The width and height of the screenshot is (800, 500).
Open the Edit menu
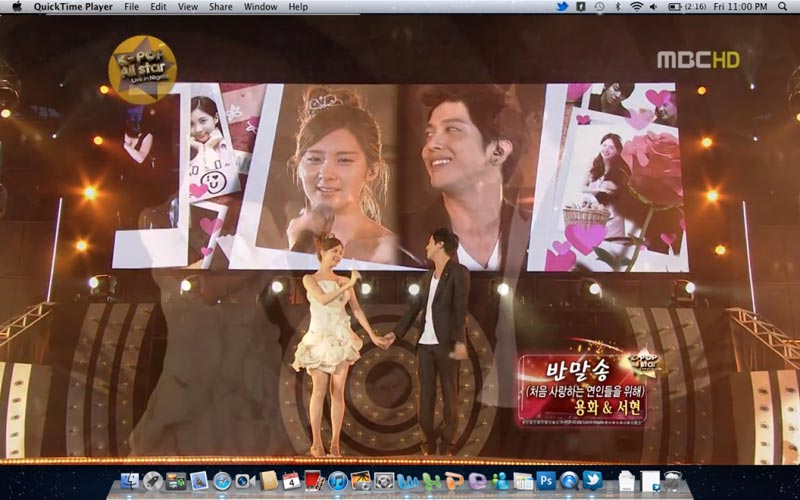coord(158,7)
